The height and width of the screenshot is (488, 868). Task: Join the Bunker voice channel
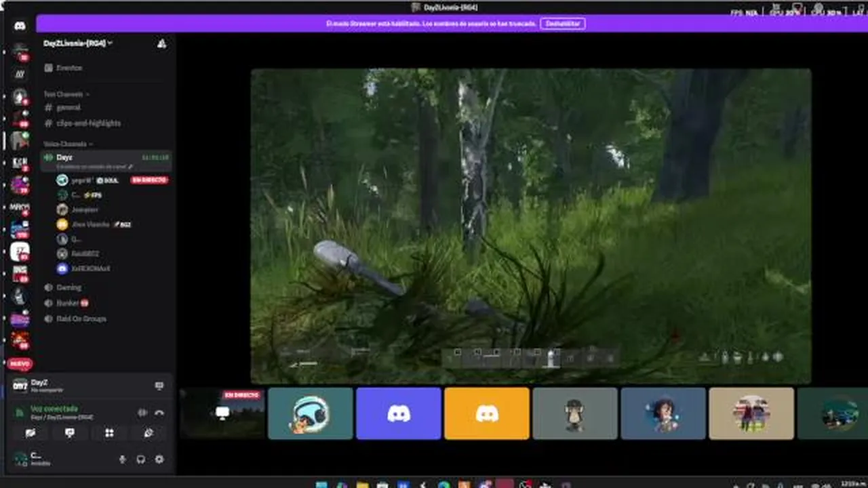tap(66, 303)
